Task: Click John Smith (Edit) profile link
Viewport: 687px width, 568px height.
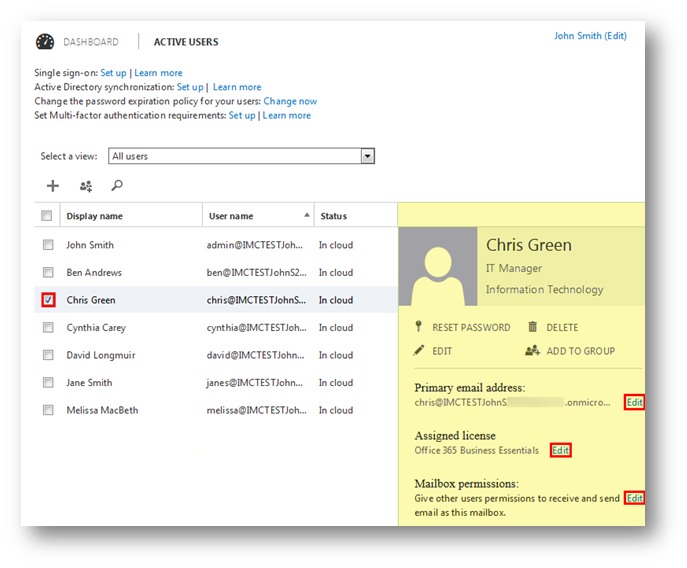Action: (x=590, y=36)
